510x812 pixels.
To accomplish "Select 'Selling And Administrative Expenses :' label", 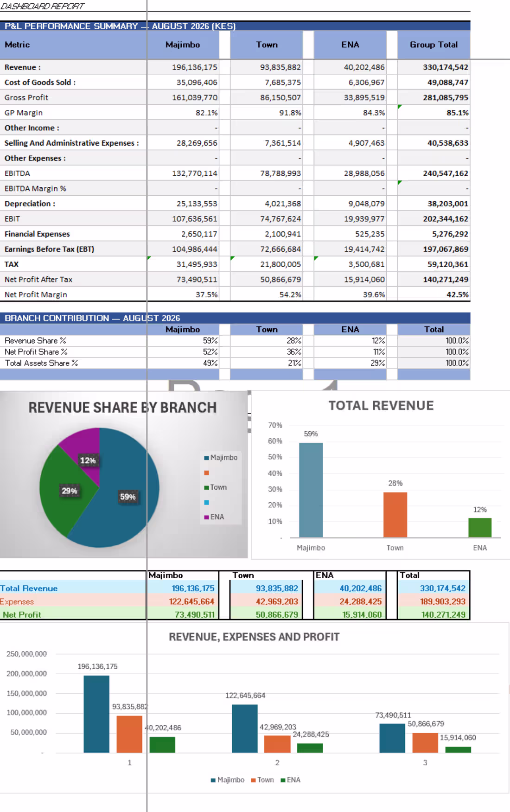I will click(72, 143).
